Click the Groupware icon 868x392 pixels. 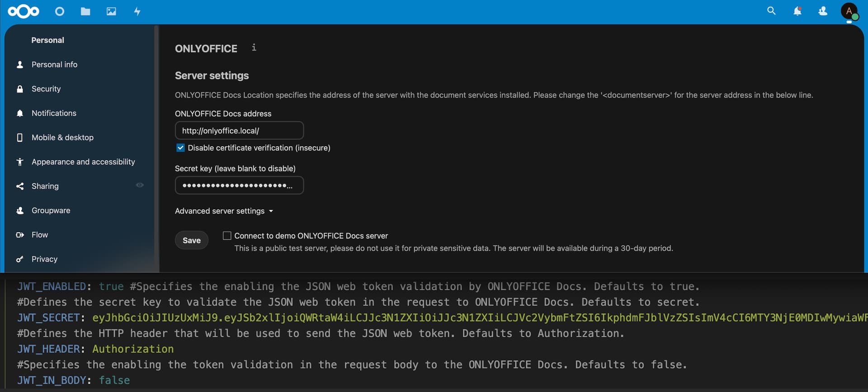(x=20, y=210)
